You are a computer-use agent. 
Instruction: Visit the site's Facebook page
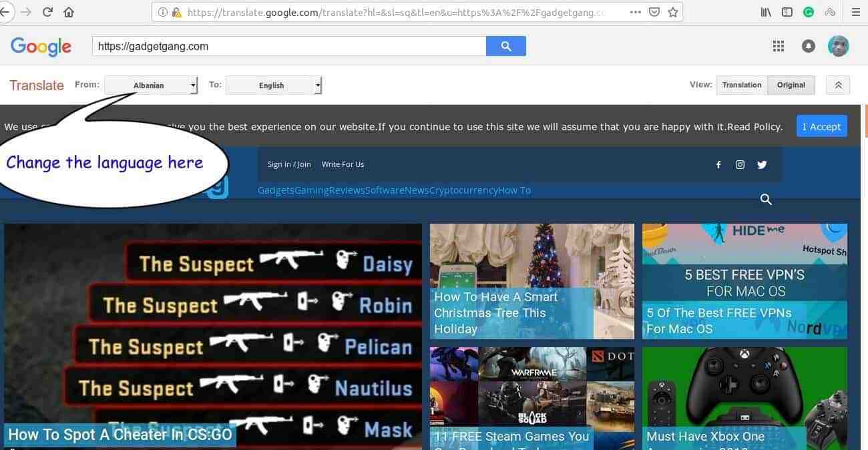[718, 164]
